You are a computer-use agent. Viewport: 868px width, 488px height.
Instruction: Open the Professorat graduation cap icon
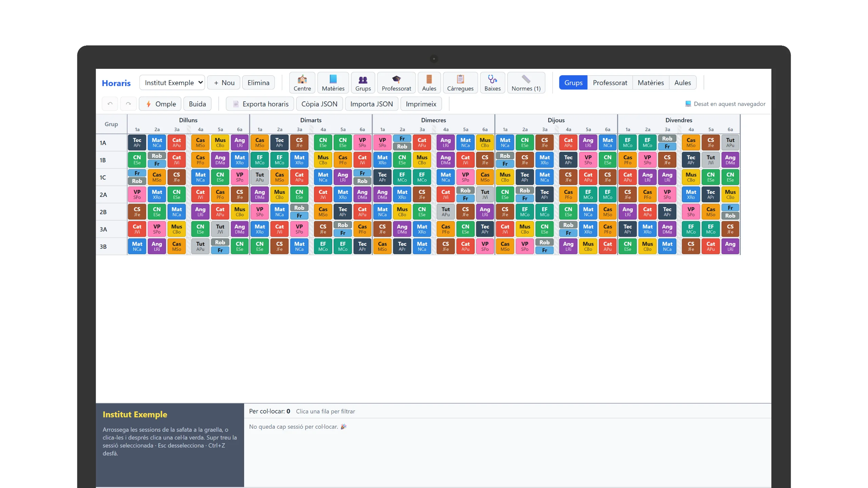396,83
